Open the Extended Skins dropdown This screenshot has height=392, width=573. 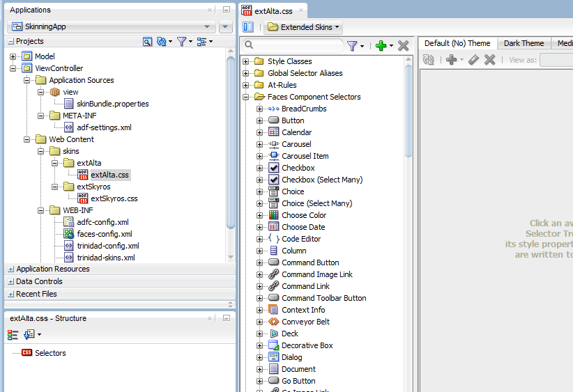[303, 27]
